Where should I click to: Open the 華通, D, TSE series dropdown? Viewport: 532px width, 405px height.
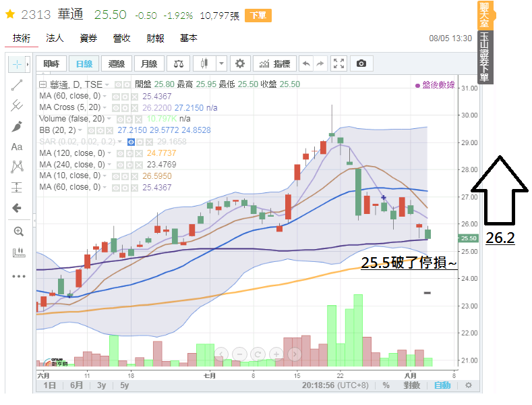(107, 84)
